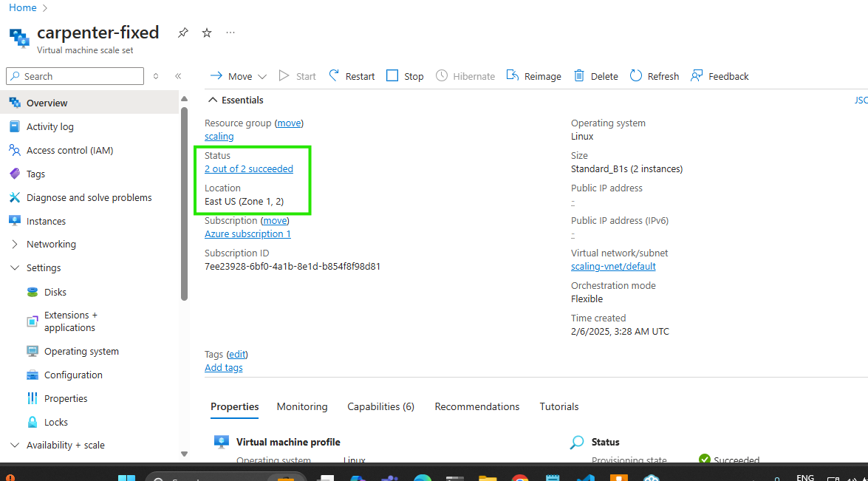The width and height of the screenshot is (868, 481).
Task: Mark carpenter-fixed as favorite with star
Action: pos(207,33)
